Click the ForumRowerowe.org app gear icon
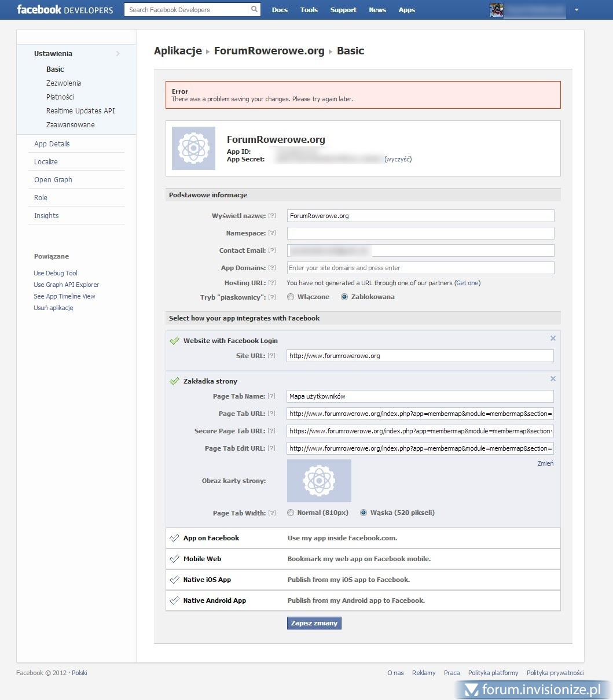 (x=193, y=149)
